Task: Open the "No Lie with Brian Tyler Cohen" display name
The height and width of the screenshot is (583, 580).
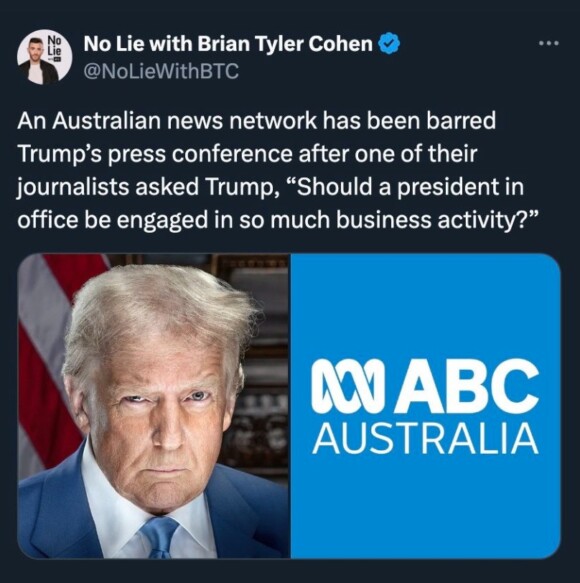Action: pos(228,44)
